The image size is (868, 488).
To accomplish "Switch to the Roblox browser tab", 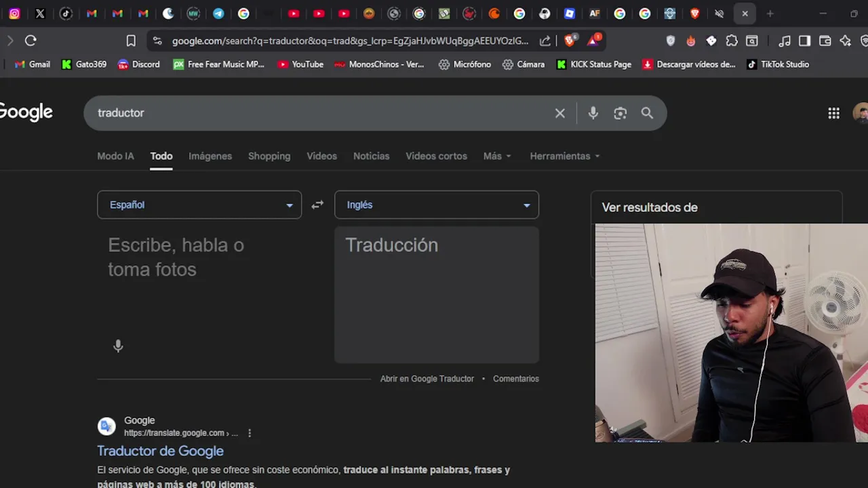I will tap(570, 14).
